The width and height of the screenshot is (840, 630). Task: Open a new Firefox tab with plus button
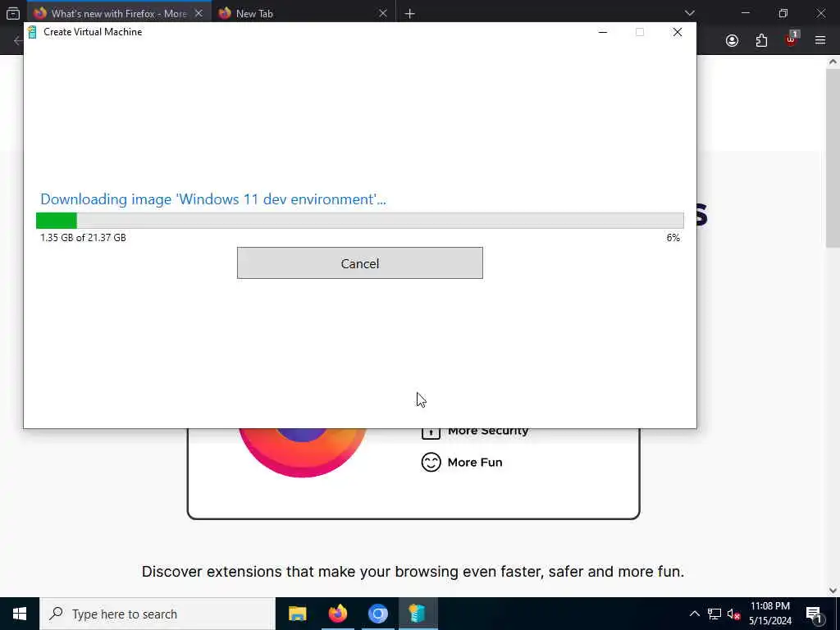pyautogui.click(x=410, y=13)
